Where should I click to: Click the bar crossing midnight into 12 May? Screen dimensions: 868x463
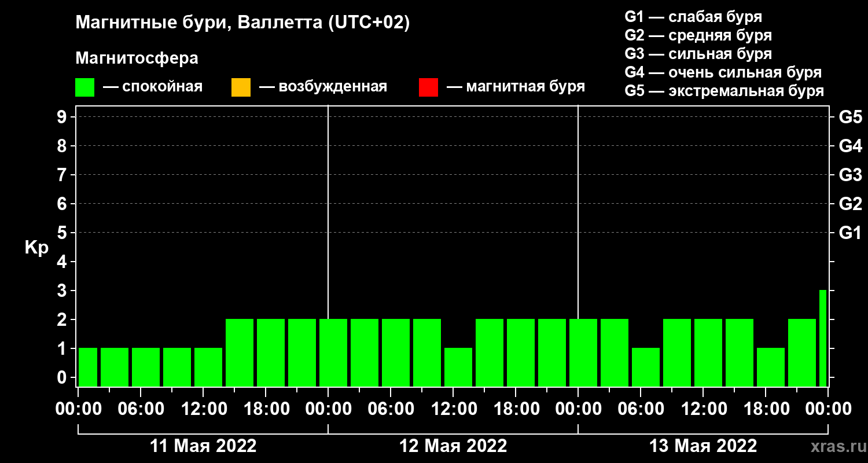[333, 352]
